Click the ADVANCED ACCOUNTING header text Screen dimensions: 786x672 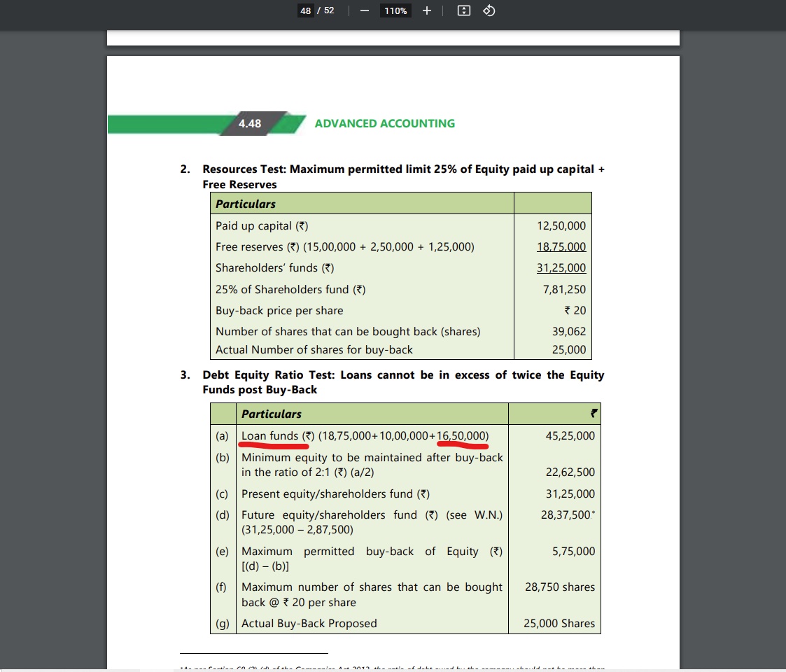point(384,124)
